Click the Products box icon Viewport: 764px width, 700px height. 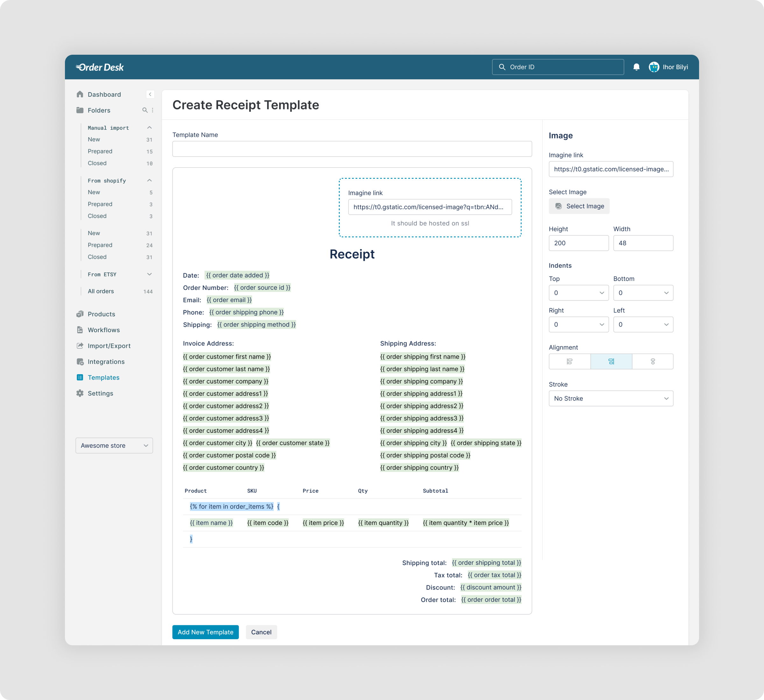pyautogui.click(x=80, y=314)
